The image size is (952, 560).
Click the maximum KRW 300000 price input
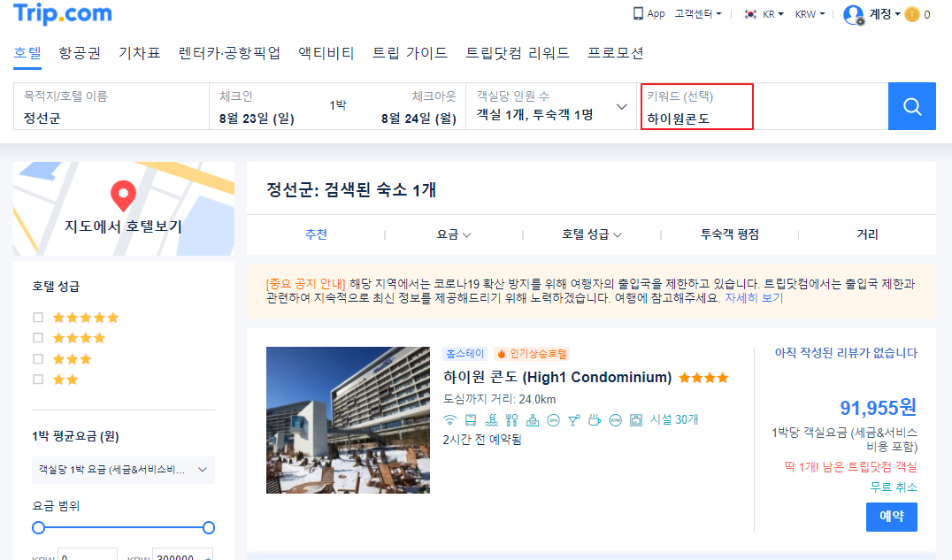coord(182,555)
